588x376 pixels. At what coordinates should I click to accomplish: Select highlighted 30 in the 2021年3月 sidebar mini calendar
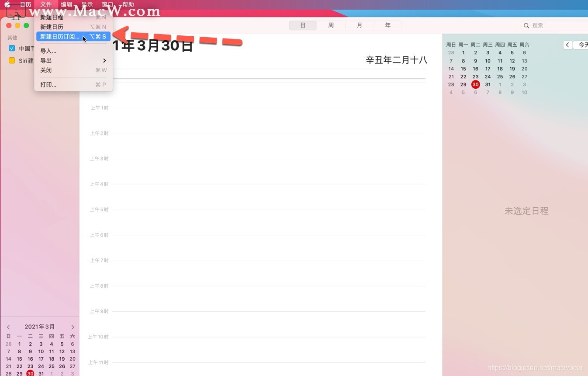[30, 373]
